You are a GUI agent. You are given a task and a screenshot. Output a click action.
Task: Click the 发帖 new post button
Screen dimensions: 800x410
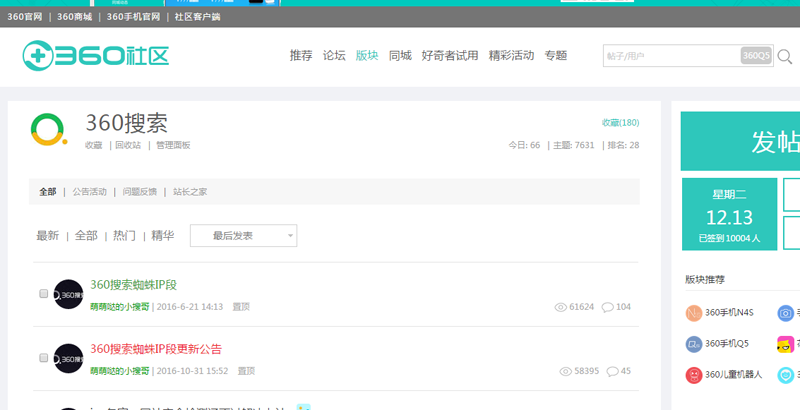(x=740, y=141)
